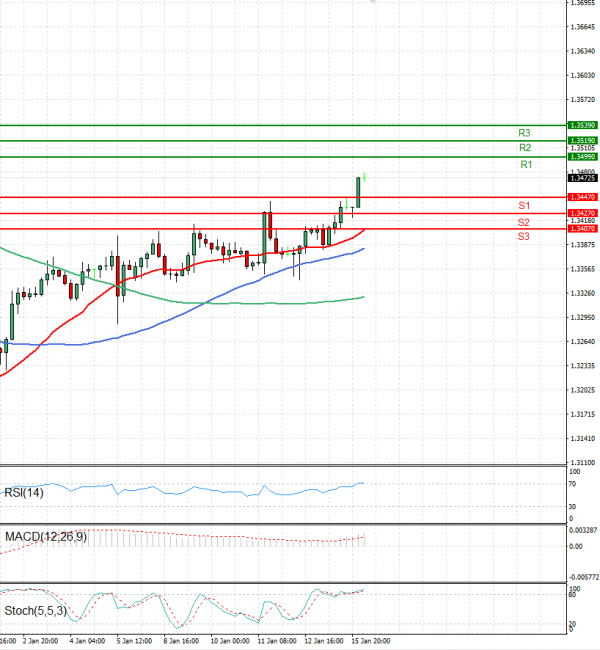Click the MACD(12,26,9) indicator label
Viewport: 600px width, 650px height.
tap(46, 537)
